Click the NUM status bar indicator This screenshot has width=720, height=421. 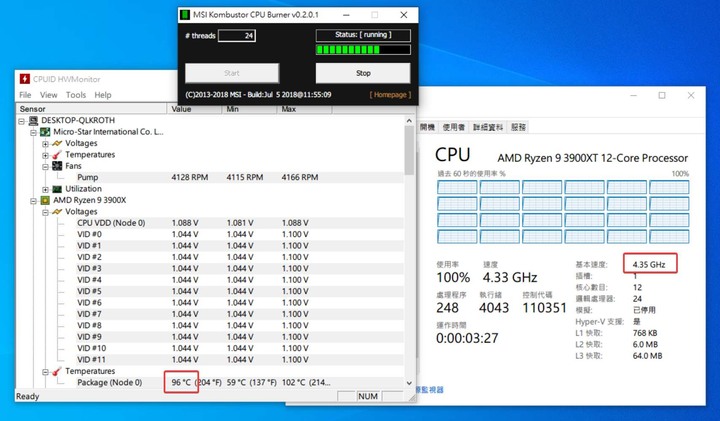click(368, 396)
